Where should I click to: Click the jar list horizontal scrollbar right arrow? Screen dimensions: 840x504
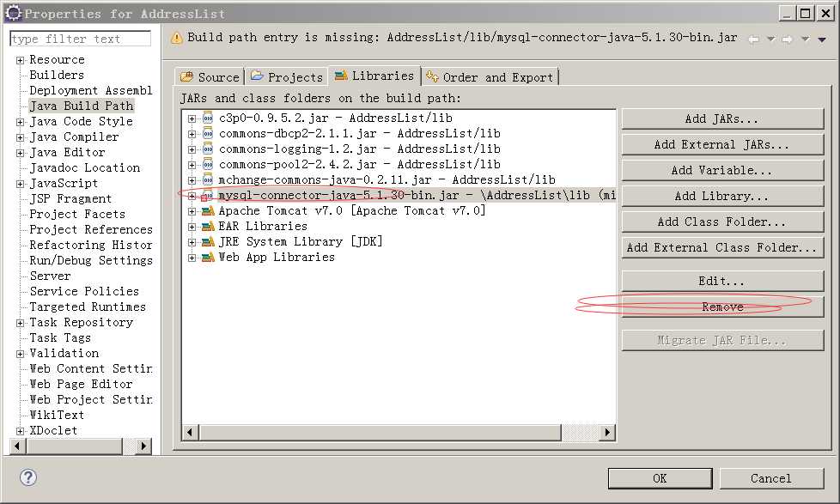607,432
